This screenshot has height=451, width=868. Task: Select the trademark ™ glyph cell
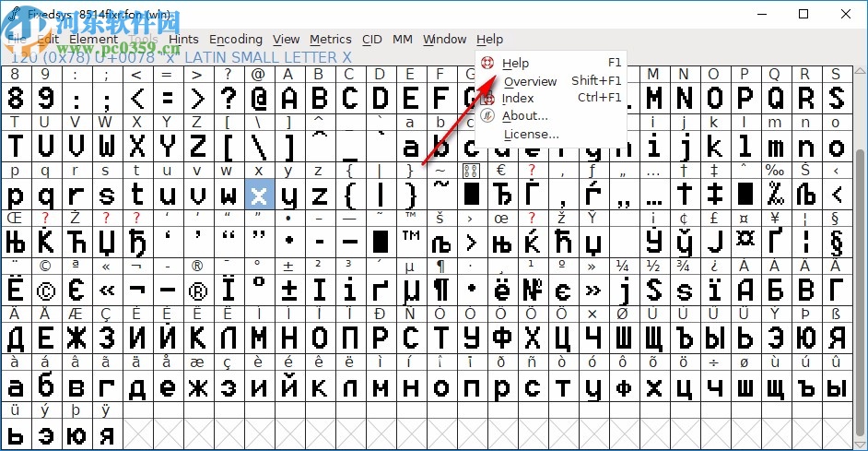(x=411, y=243)
